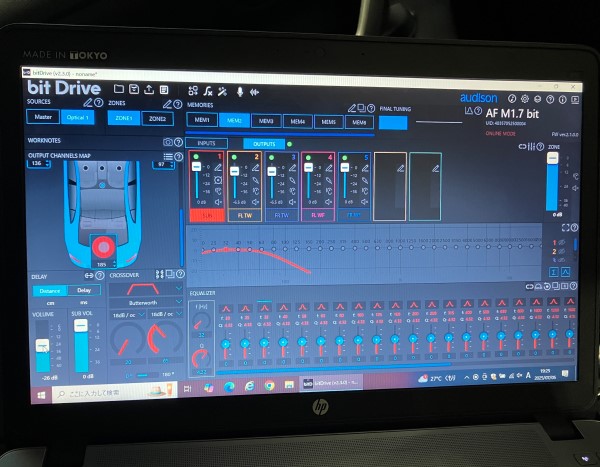The width and height of the screenshot is (600, 467).
Task: Mute output channel 2 FL TW
Action: (255, 202)
